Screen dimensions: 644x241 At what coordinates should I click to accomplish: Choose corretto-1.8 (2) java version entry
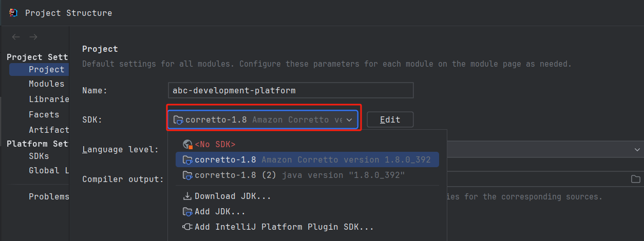[307, 175]
